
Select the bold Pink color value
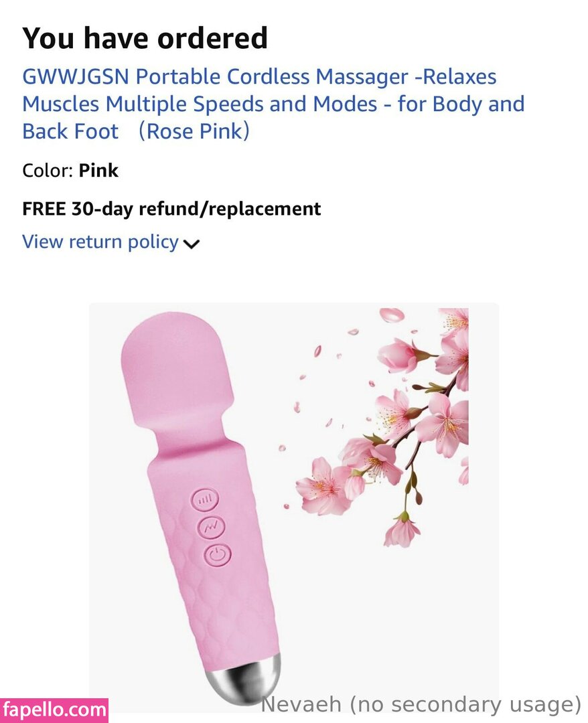(98, 171)
